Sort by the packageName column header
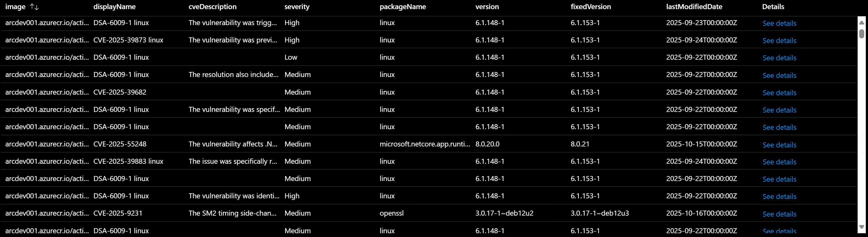Image resolution: width=868 pixels, height=237 pixels. pyautogui.click(x=403, y=6)
